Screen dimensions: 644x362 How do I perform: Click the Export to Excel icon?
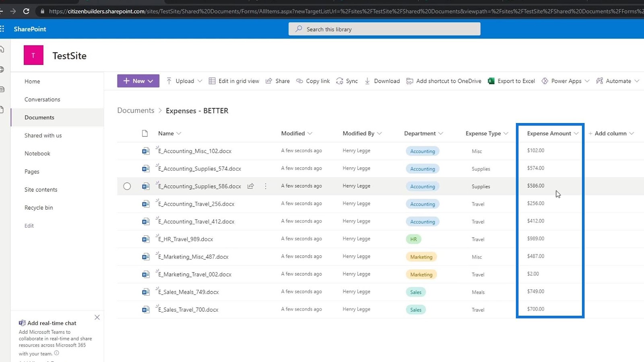pos(491,81)
